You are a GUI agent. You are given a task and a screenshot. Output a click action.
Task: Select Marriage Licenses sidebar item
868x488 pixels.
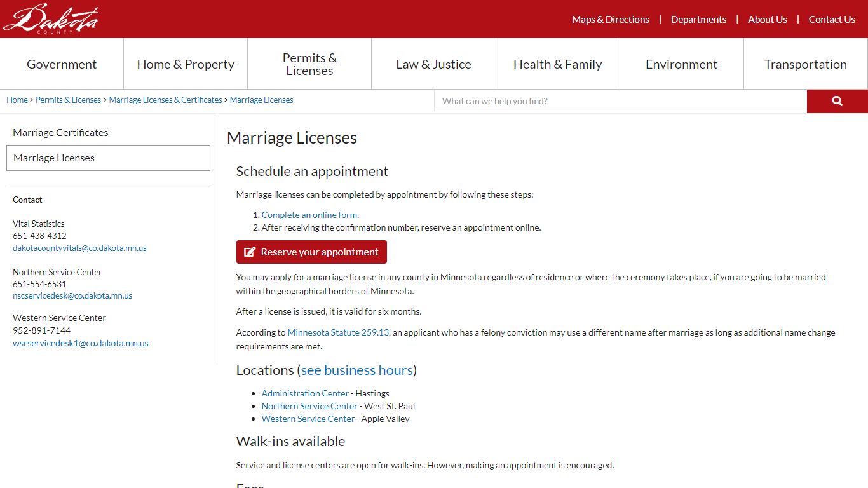click(108, 158)
